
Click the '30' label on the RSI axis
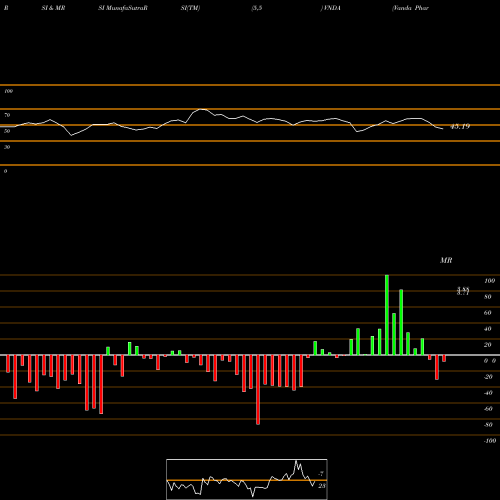[x=7, y=147]
